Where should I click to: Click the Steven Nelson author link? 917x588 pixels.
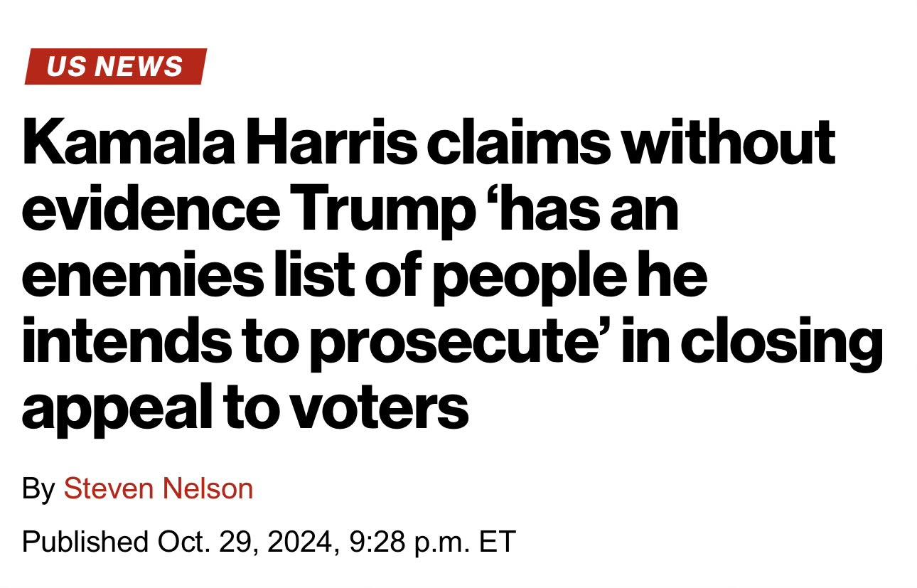(x=158, y=489)
